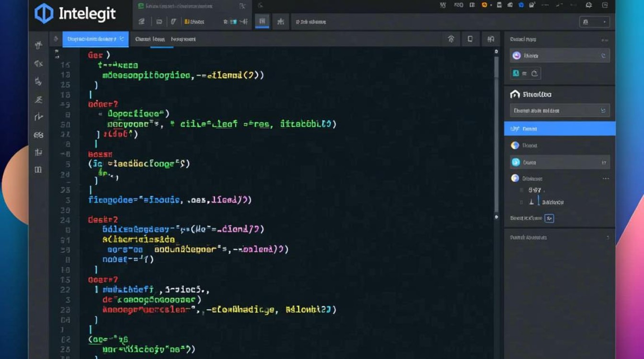Click the circular refresh icon in the right panel
Viewport: 644px width, 359px height.
click(x=535, y=73)
